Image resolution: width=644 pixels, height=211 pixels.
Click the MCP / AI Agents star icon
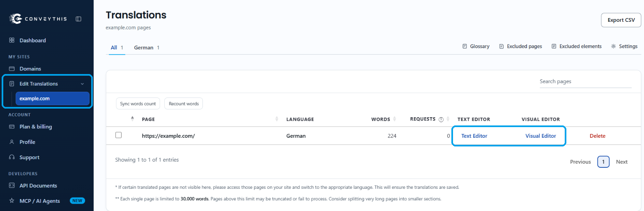pos(11,201)
